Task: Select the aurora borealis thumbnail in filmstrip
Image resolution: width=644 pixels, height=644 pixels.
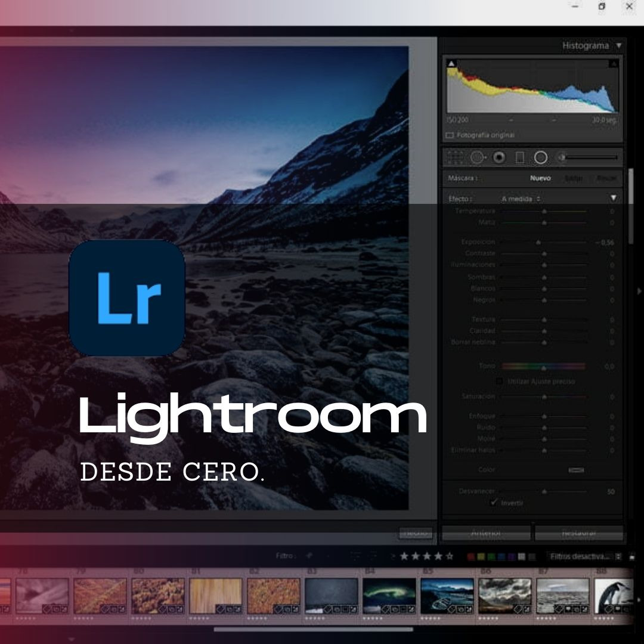Action: click(x=389, y=595)
